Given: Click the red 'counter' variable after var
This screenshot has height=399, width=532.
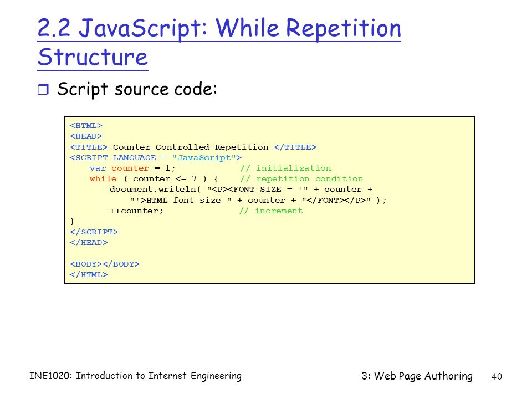Looking at the screenshot, I should click(130, 168).
